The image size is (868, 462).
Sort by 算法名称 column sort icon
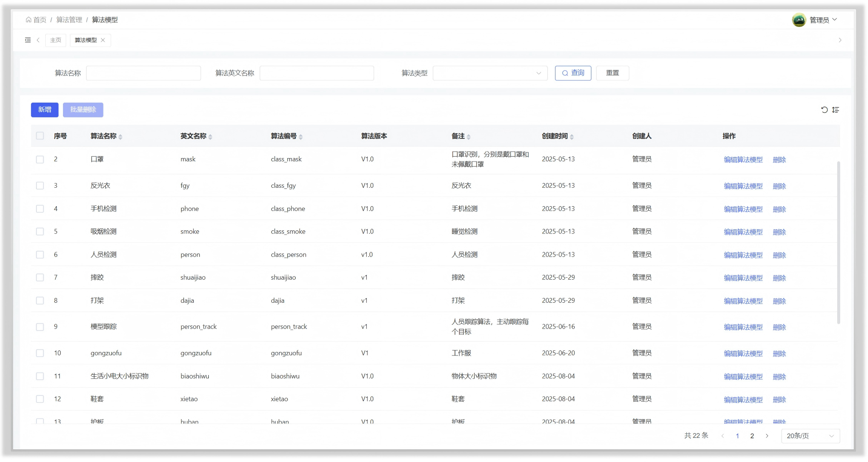point(120,137)
